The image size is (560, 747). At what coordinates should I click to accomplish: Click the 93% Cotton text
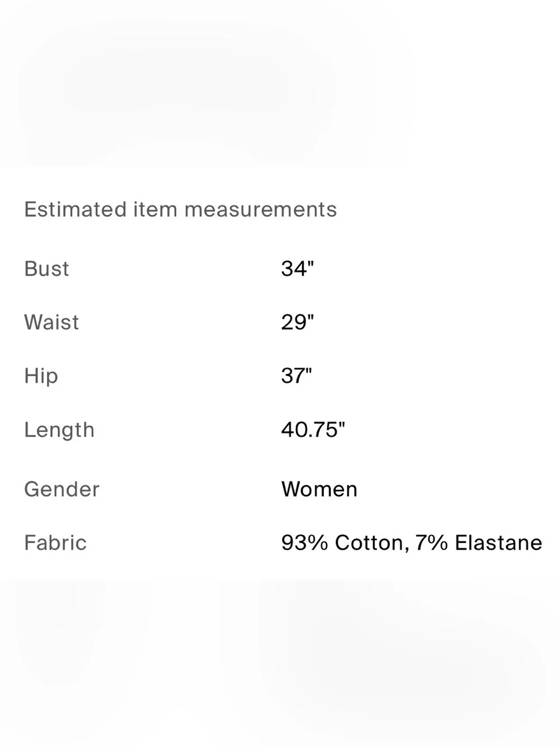coord(342,543)
